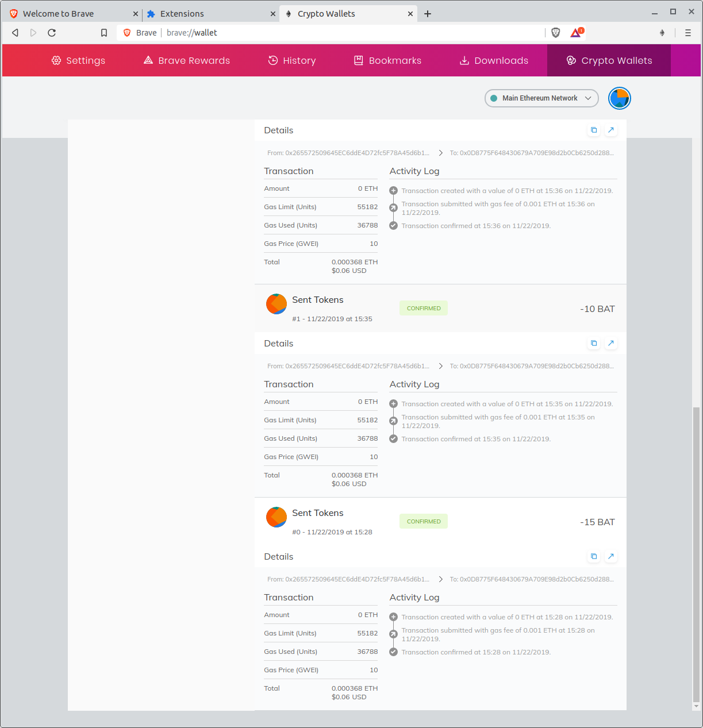
Task: Click the Ethereum wallet extension icon
Action: click(662, 33)
